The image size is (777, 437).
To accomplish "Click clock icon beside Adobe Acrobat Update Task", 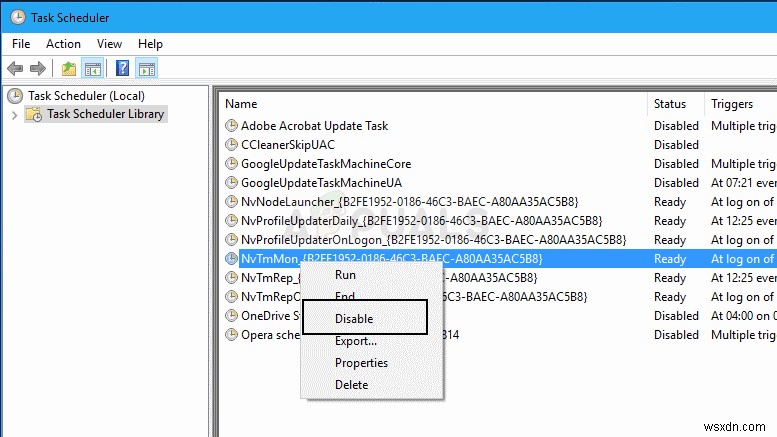I will click(x=231, y=125).
